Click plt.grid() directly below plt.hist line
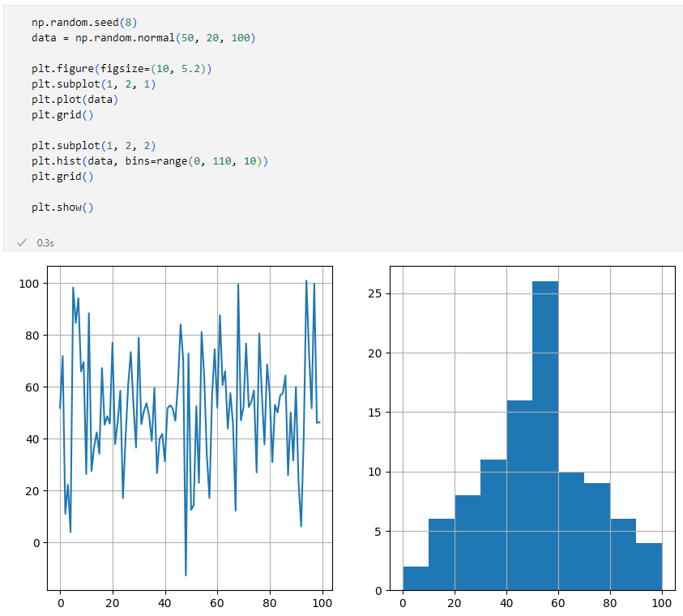Screen dimensions: 683x616 point(62,177)
